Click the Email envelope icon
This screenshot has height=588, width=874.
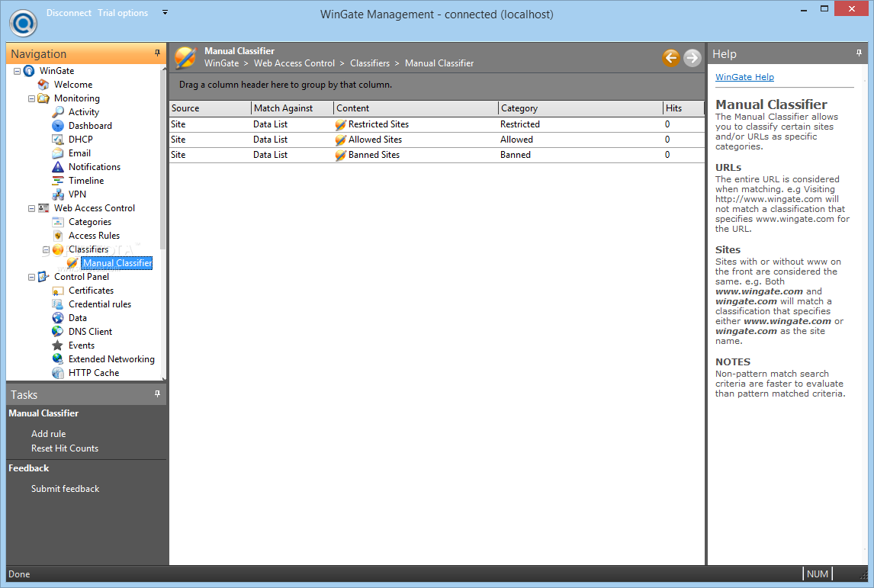pos(58,153)
